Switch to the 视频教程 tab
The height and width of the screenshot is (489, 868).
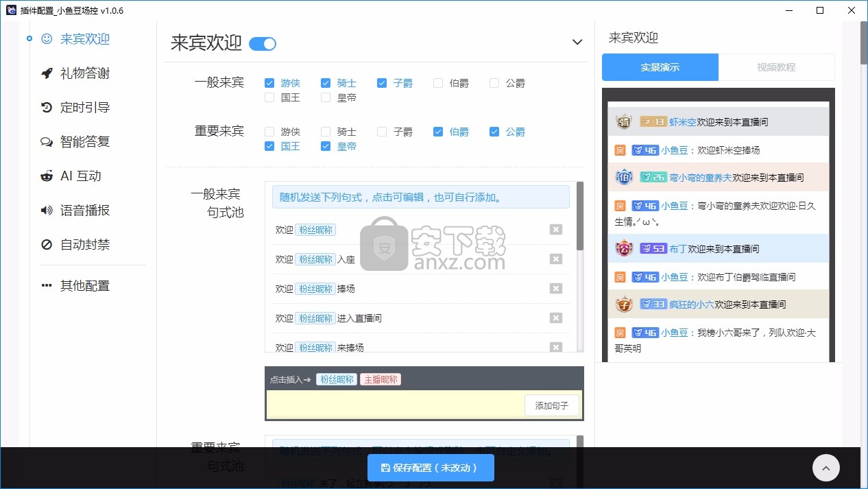pyautogui.click(x=777, y=67)
